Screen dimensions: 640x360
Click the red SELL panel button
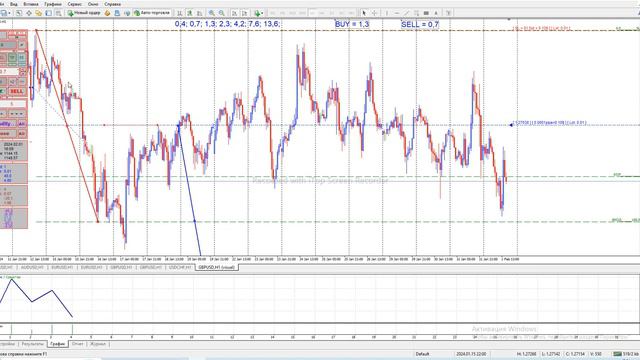coord(17,91)
